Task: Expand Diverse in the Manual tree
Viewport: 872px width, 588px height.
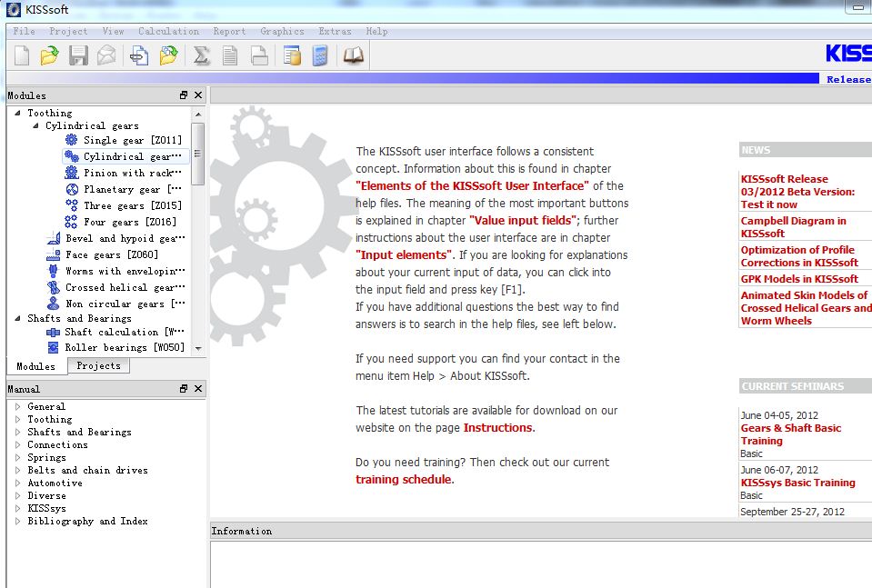Action: coord(18,495)
